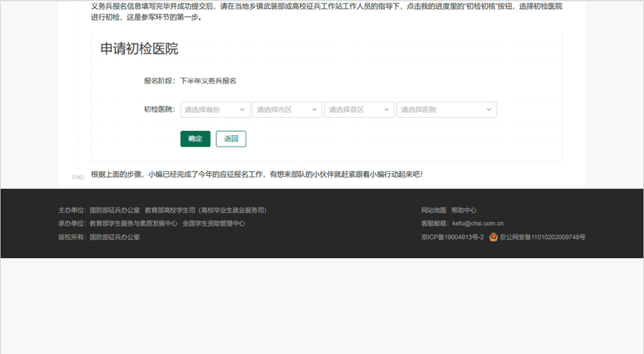
Task: Click the kefu@chsi.com.cn email address
Action: click(478, 224)
